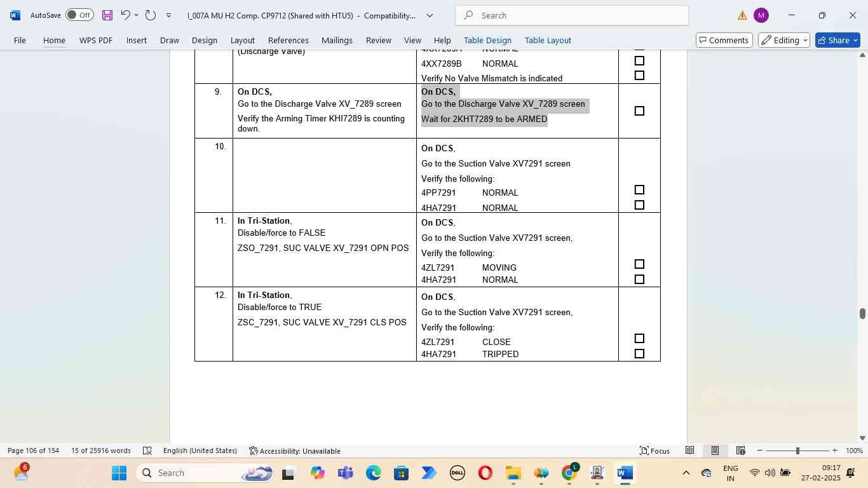Show hidden system tray icons chevron

(x=686, y=473)
